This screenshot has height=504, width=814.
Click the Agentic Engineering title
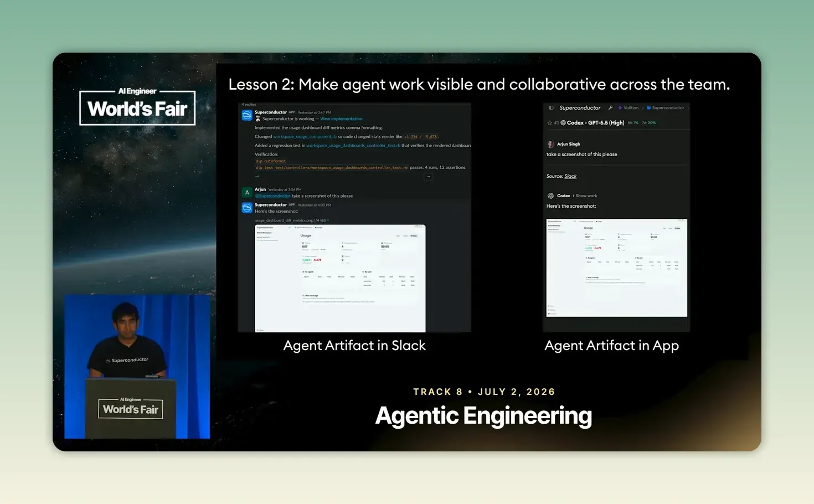click(483, 416)
